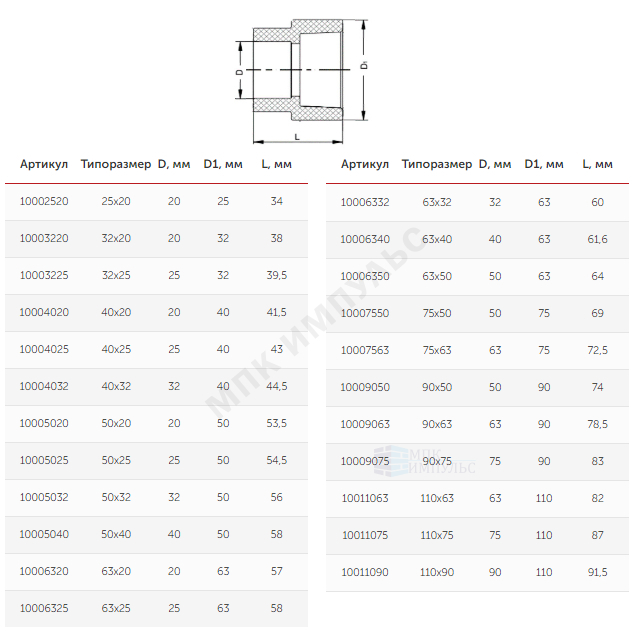
Task: Click article number 10007563
Action: (365, 350)
